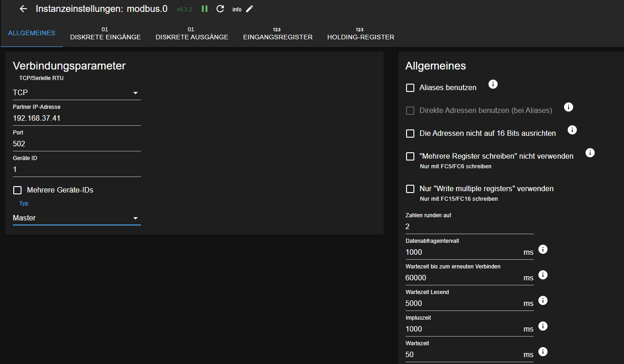Show info for Aliases benutzen
Screen dimensions: 624x364
click(493, 84)
